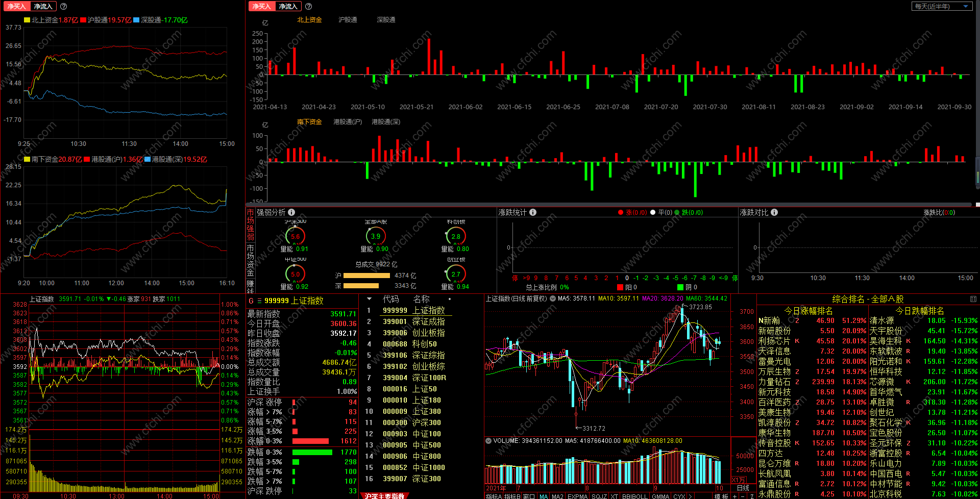Click the dot icon after 名称 column

(x=450, y=299)
